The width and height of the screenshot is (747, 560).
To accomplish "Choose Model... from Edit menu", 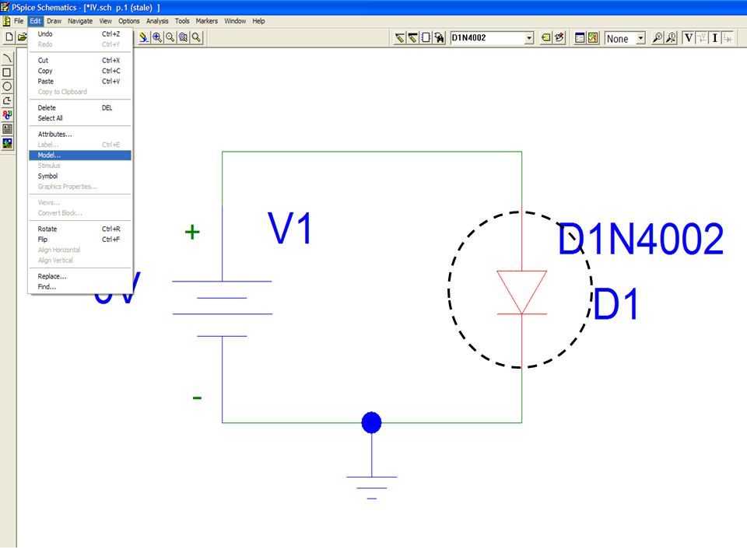I will [79, 156].
